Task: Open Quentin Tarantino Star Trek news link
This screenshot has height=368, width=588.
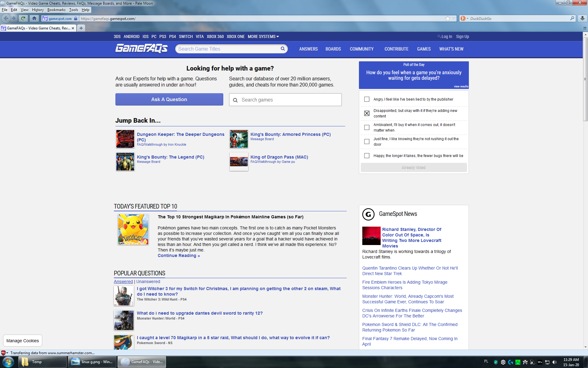Action: (x=410, y=271)
